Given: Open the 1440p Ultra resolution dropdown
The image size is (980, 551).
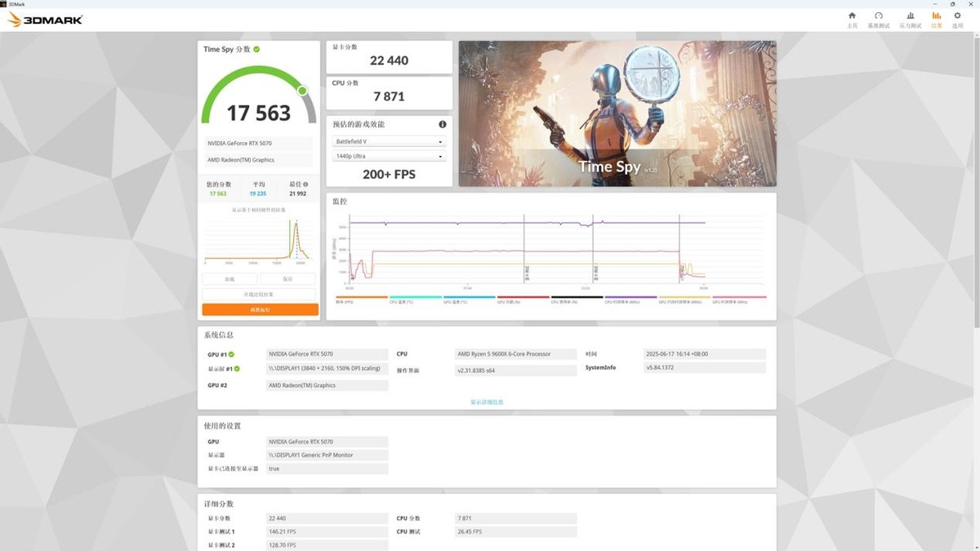Looking at the screenshot, I should (x=389, y=156).
